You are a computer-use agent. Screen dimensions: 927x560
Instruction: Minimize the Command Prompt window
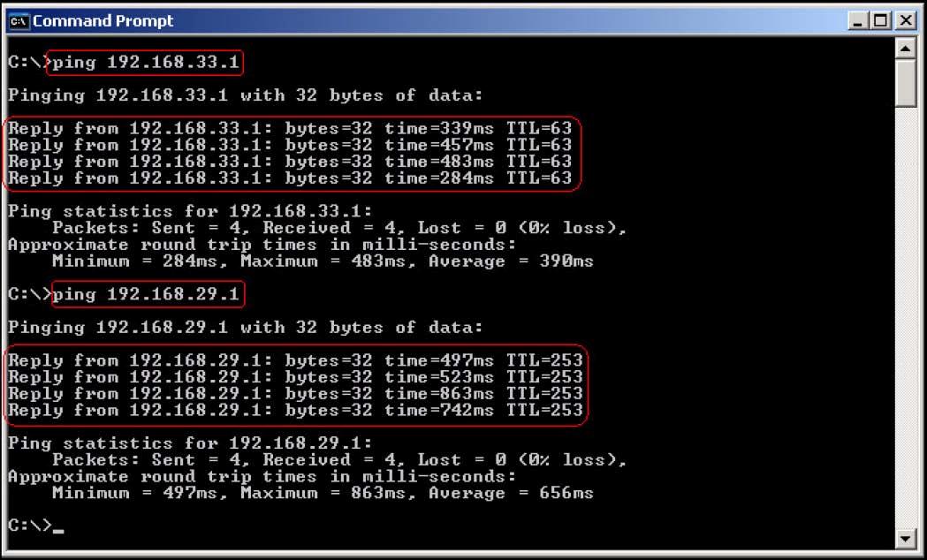coord(859,20)
